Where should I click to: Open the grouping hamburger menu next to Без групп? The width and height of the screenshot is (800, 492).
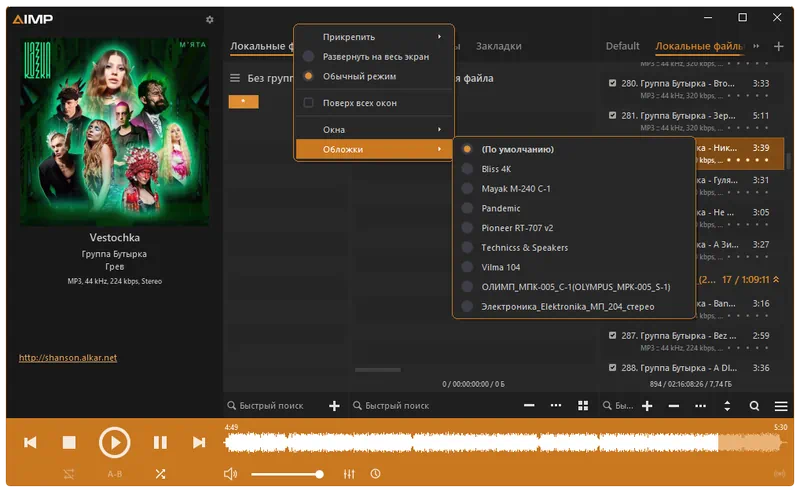point(235,78)
